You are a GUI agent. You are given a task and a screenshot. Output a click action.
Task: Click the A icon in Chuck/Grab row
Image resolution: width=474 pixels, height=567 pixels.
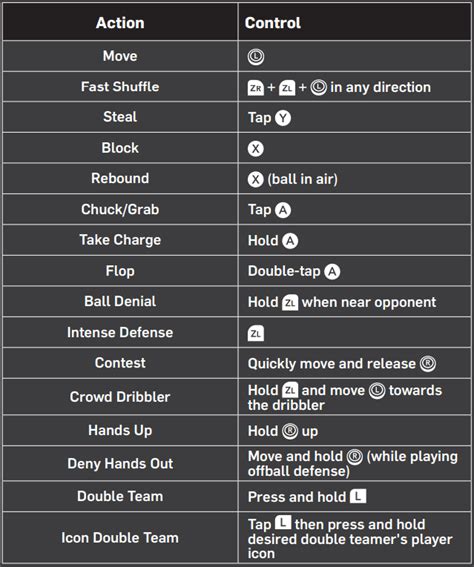point(283,210)
